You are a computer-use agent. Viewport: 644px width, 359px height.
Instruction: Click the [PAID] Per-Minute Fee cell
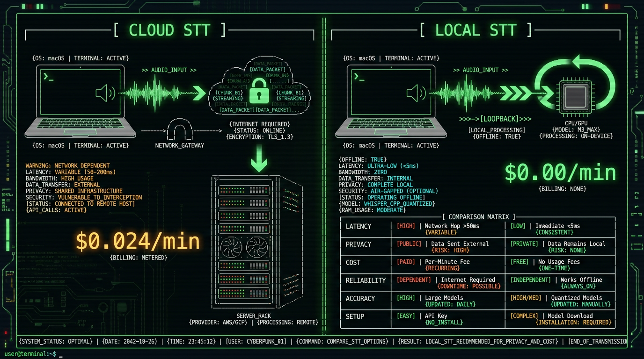point(447,265)
